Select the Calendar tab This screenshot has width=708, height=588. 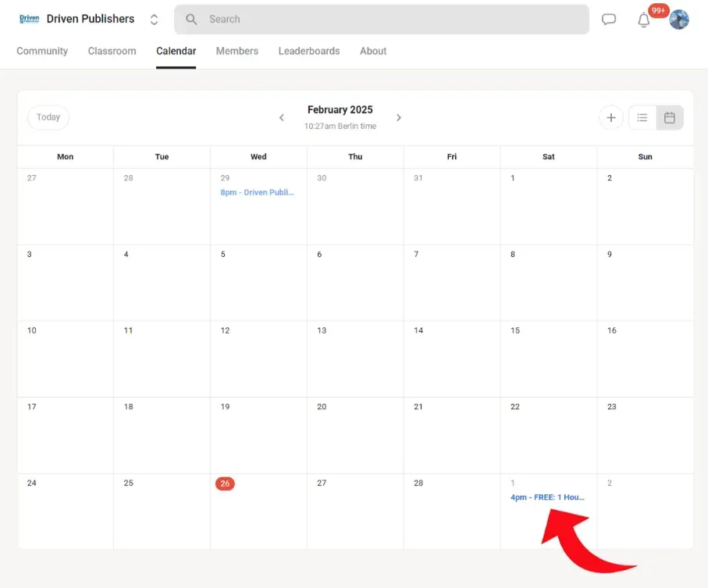[176, 51]
